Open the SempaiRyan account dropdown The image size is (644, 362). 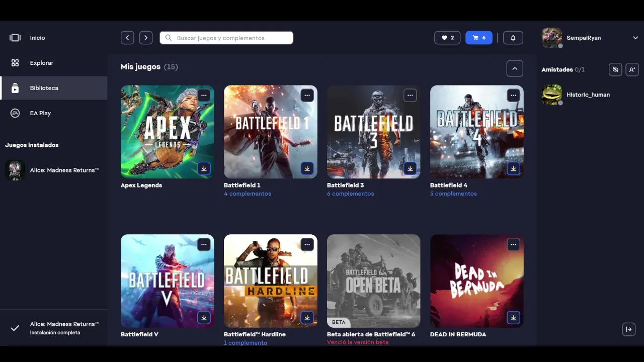(x=635, y=38)
